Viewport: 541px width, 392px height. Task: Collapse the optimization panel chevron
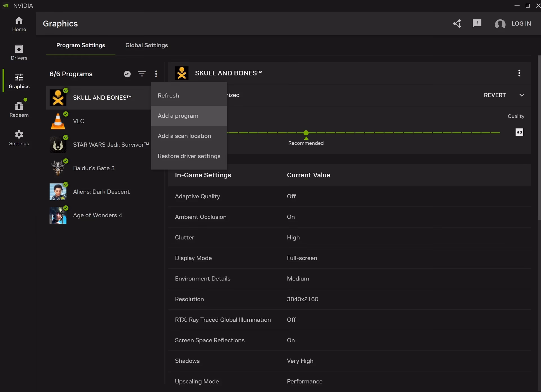[x=522, y=95]
